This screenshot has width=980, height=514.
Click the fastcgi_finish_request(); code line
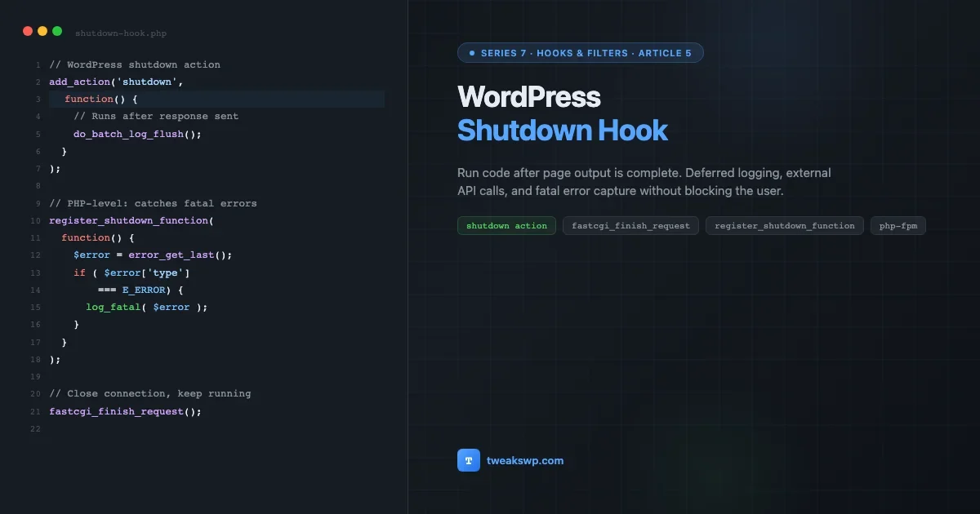tap(125, 411)
